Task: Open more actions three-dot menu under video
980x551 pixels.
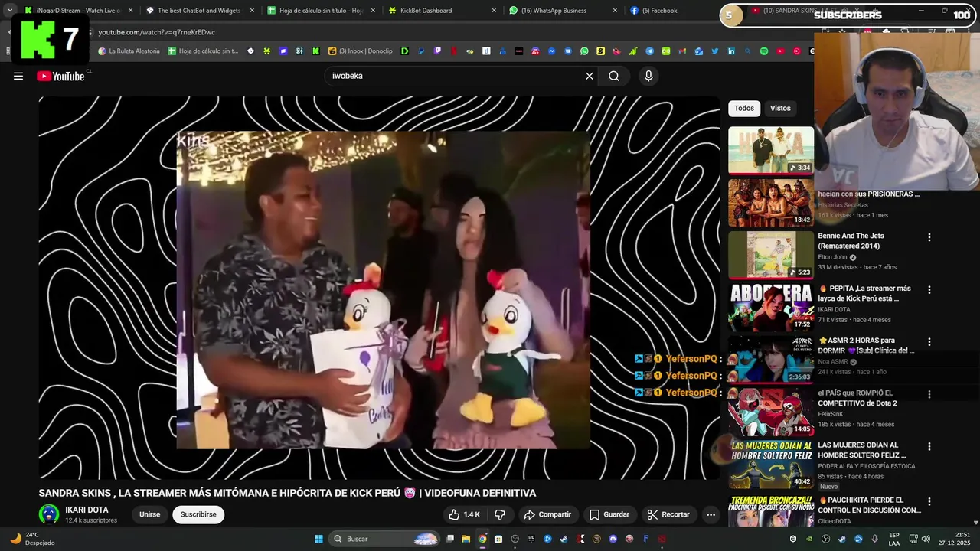Action: [x=710, y=514]
